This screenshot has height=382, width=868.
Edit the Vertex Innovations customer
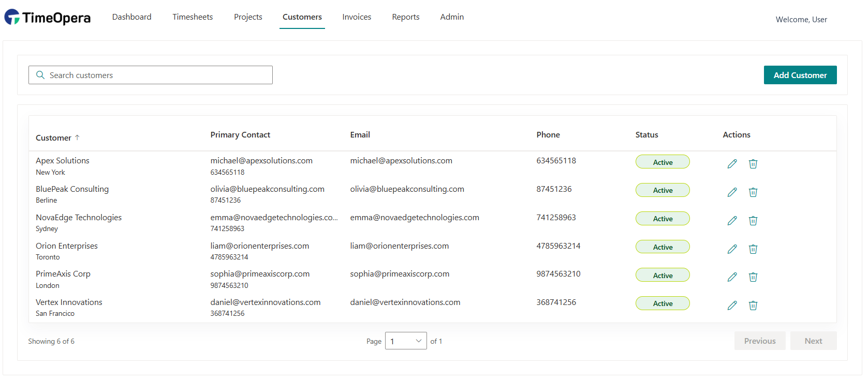tap(732, 305)
